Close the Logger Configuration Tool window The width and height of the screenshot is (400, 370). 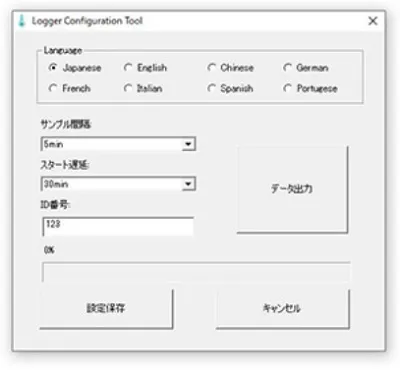[x=373, y=21]
